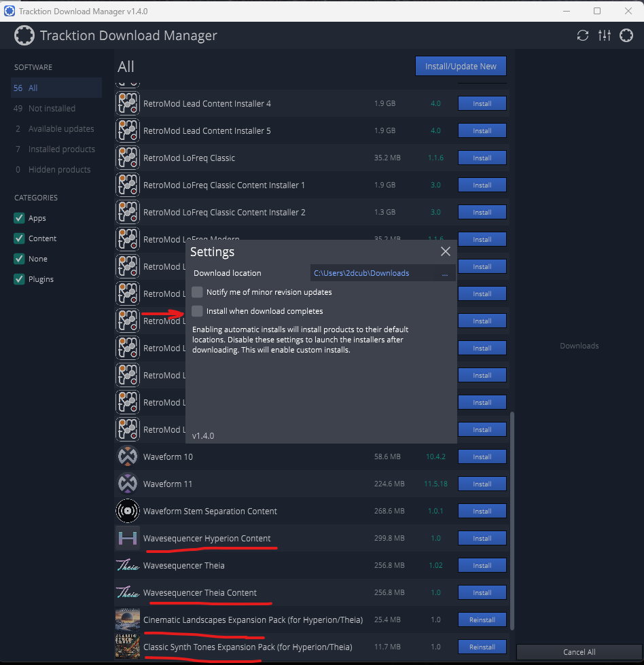Click the LoFreq Classic Content Installer 2 icon
This screenshot has width=644, height=665.
pos(128,212)
